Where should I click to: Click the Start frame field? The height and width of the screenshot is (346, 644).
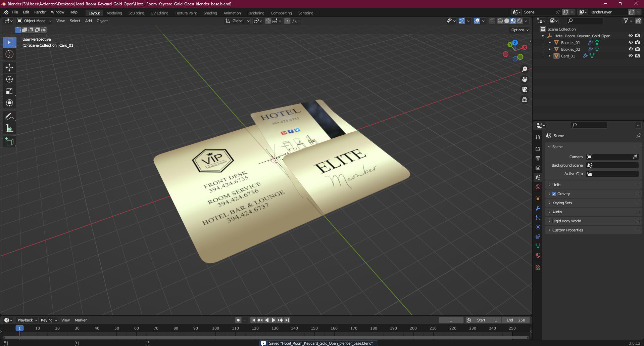(x=487, y=320)
